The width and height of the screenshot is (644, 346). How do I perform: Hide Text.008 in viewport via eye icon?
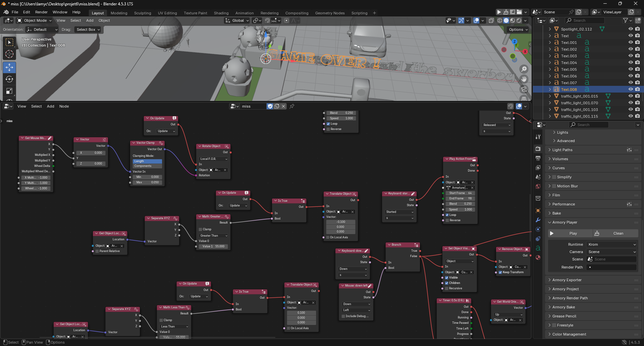631,90
